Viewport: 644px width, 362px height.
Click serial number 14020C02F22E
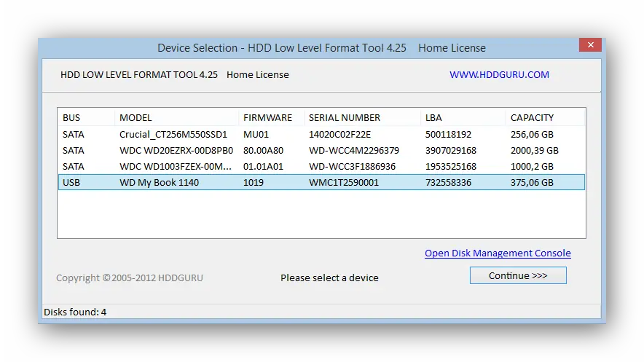pyautogui.click(x=339, y=134)
